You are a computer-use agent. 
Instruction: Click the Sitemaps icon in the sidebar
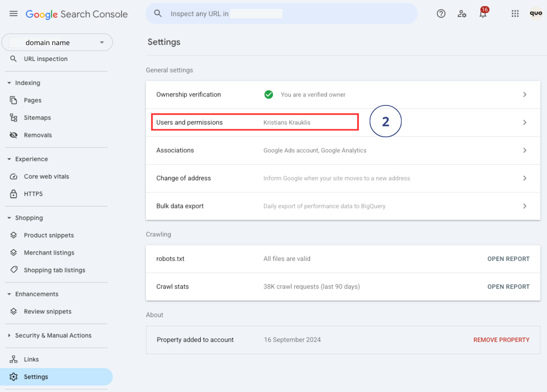tap(13, 117)
